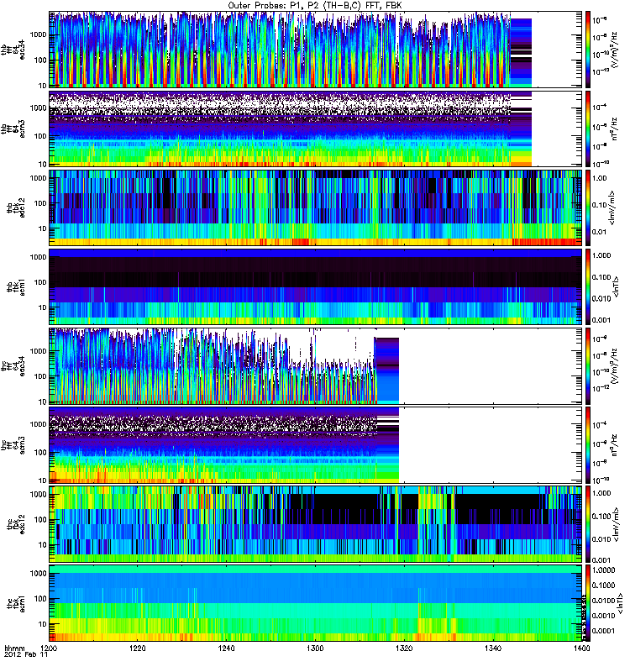Click the color bar beside the top thb edc34 panel
Viewport: 630px width, 672px height.
click(588, 49)
